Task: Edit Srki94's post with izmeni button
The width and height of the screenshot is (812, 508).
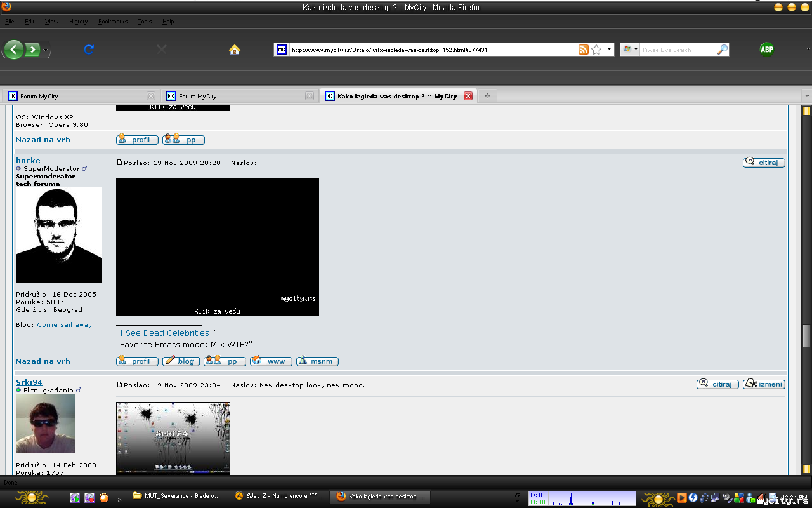Action: tap(764, 384)
